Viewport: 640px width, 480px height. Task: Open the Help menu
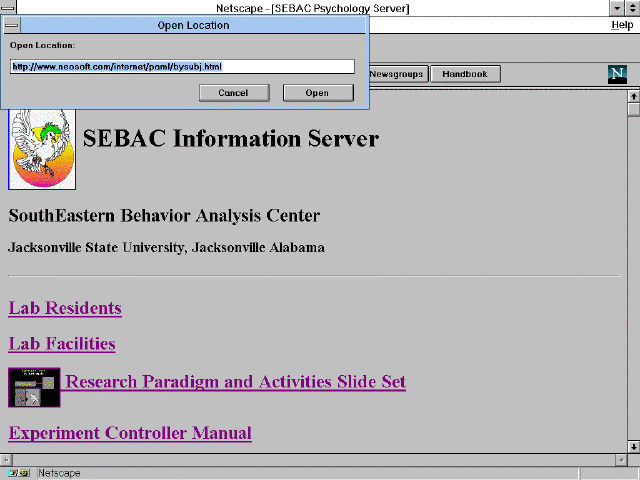tap(622, 25)
